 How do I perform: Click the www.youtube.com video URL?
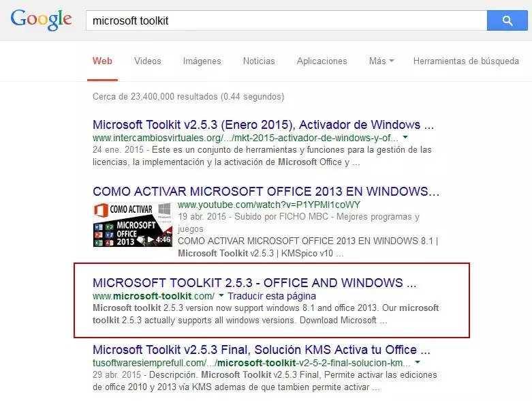[269, 204]
